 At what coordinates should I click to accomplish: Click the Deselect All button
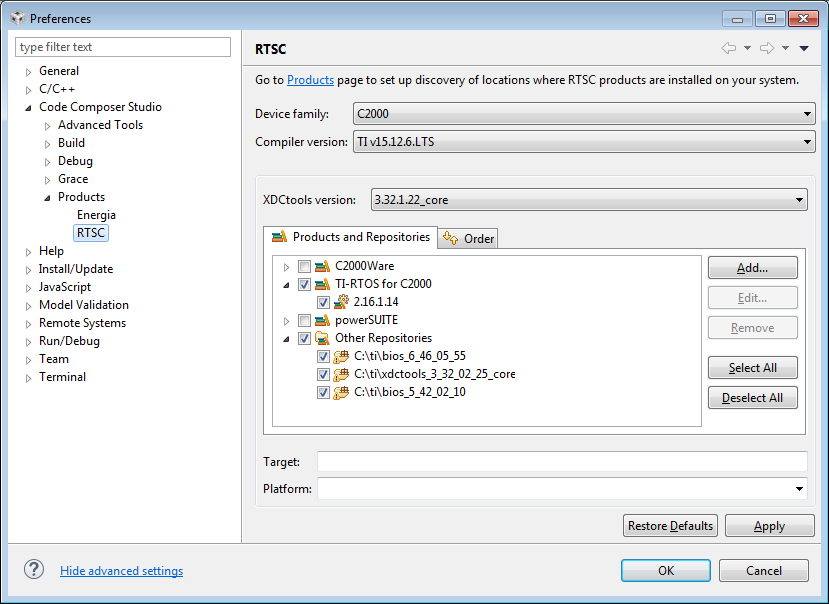point(752,397)
